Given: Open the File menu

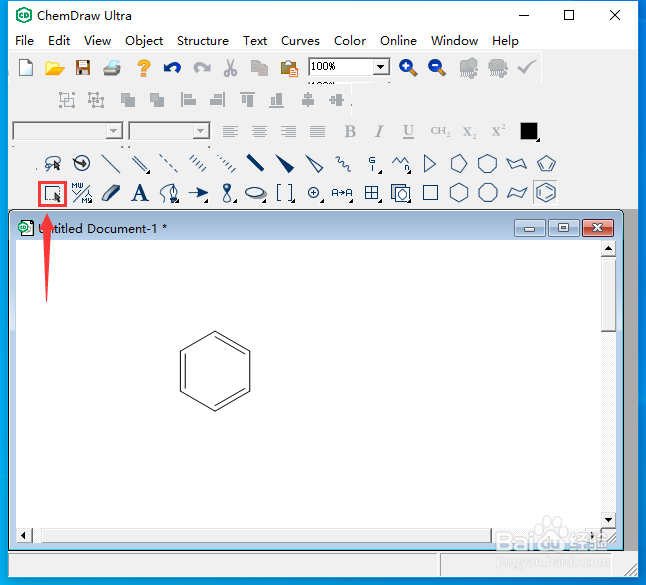Looking at the screenshot, I should (x=24, y=41).
